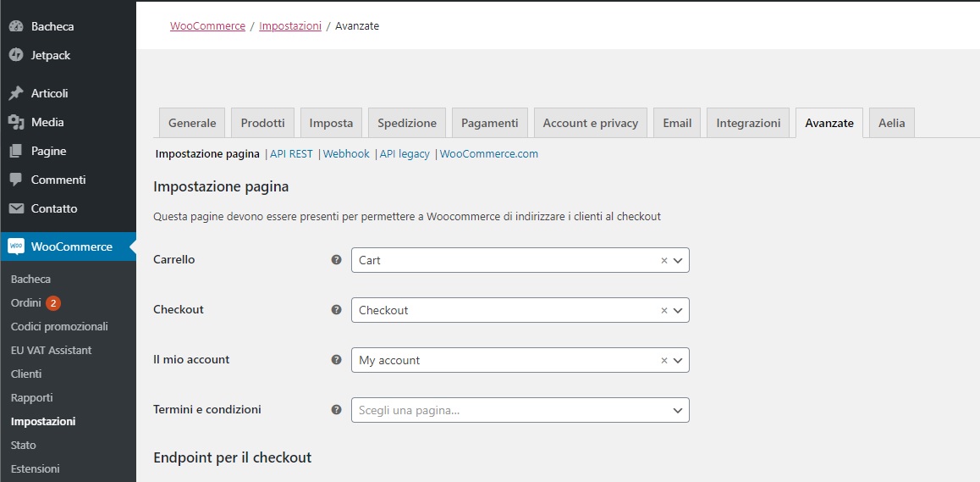Viewport: 980px width, 482px height.
Task: Click the Bacheca dashboard icon
Action: [x=16, y=26]
